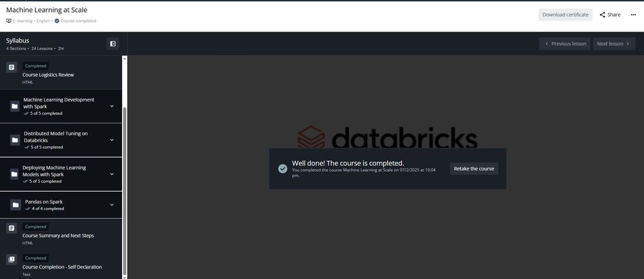Retake the course button

coord(474,169)
